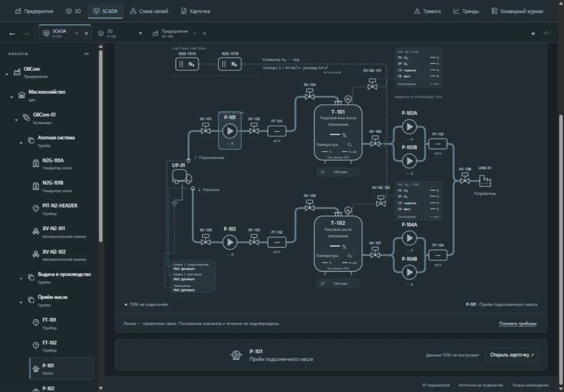Select the UP-01 truck icon
The width and height of the screenshot is (564, 392).
coord(182,176)
